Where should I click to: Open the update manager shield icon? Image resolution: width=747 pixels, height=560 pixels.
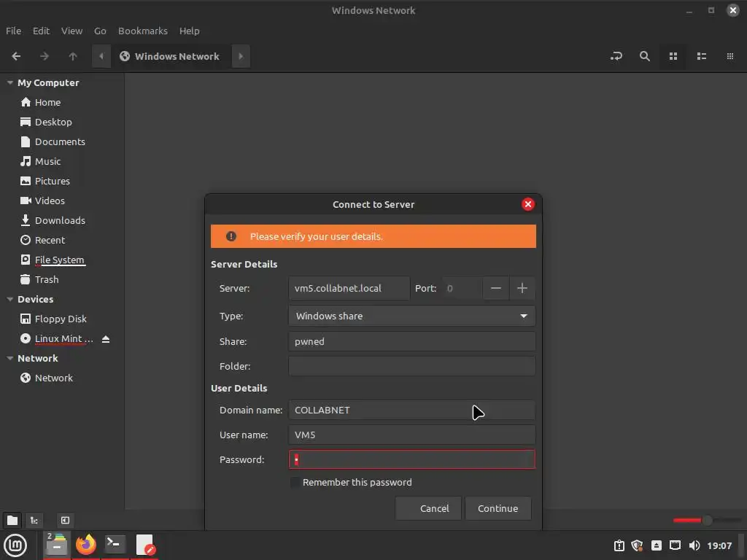pos(637,545)
